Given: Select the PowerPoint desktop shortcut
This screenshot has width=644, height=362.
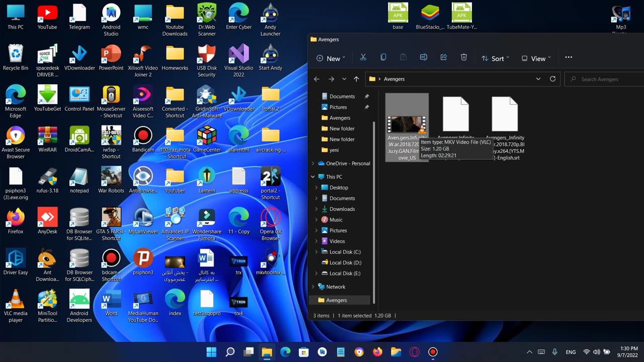Looking at the screenshot, I should pyautogui.click(x=111, y=57).
